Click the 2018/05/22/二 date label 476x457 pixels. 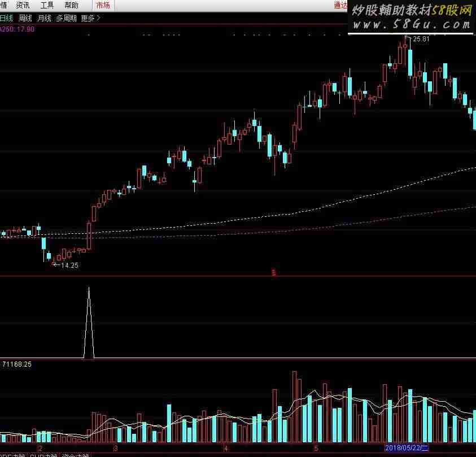pos(407,448)
